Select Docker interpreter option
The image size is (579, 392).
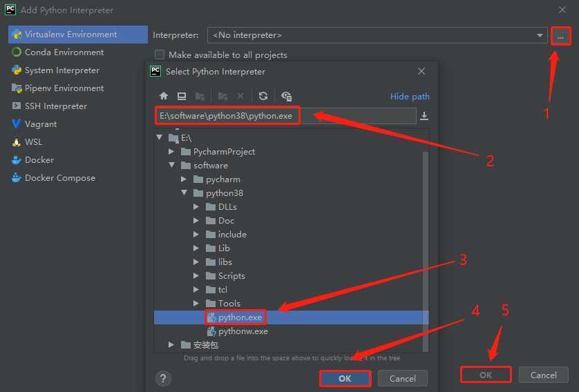pos(78,159)
